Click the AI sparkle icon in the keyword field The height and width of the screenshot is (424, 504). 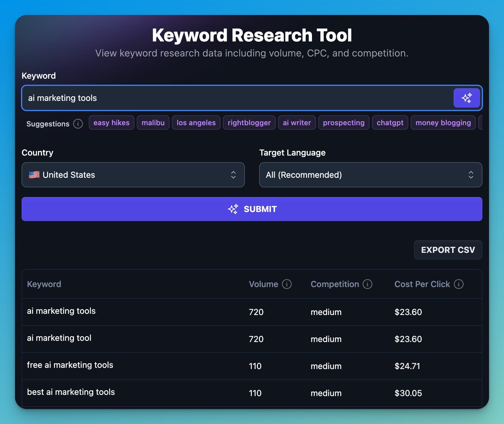(467, 98)
